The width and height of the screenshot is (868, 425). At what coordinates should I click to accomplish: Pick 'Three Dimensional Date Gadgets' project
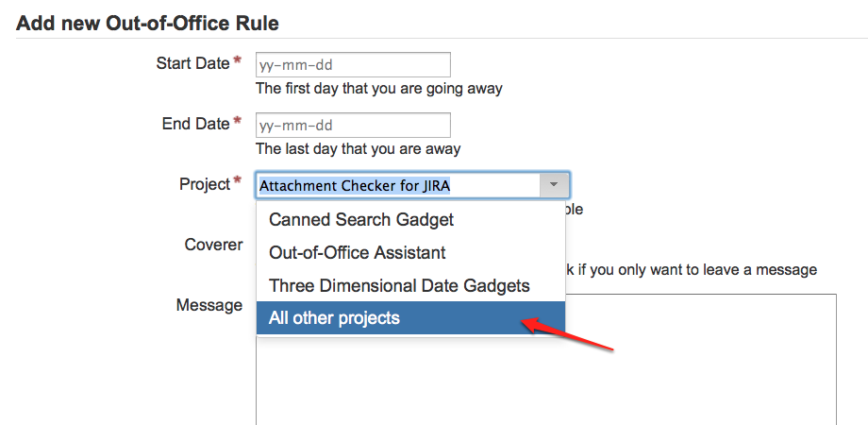(x=399, y=285)
